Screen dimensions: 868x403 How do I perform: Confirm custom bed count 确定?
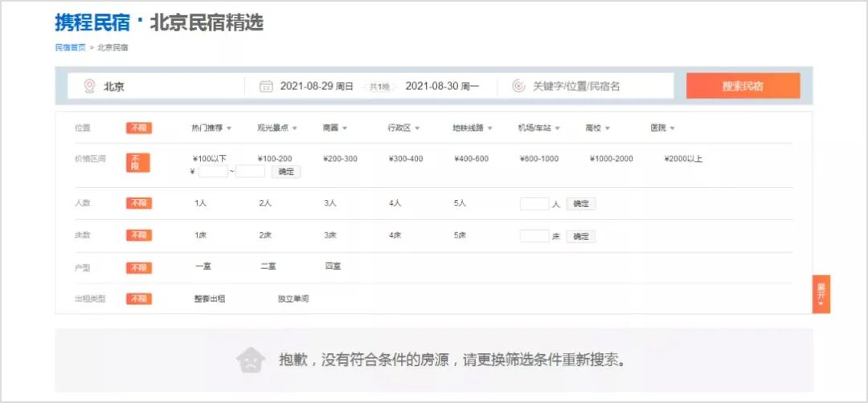[x=581, y=237]
